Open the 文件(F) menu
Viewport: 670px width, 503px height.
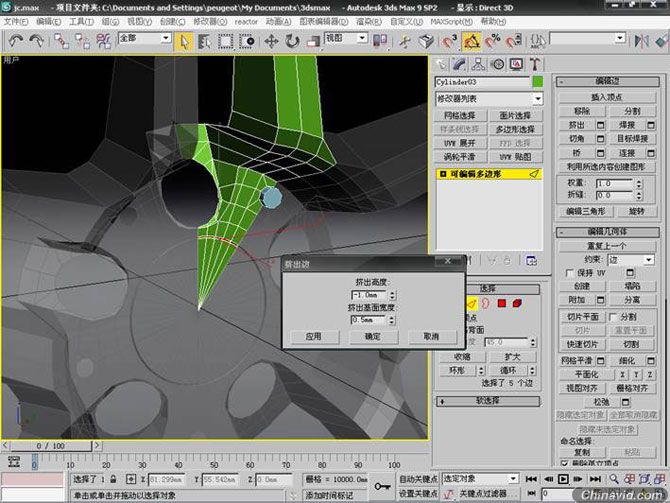click(16, 21)
